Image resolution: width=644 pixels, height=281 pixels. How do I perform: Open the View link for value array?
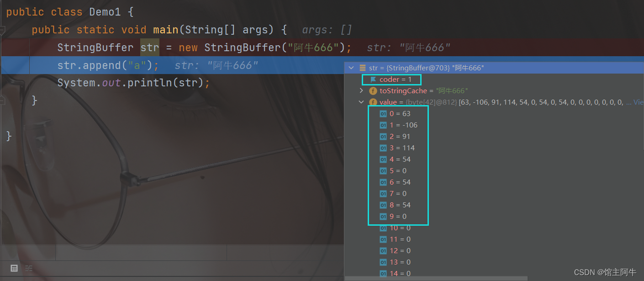[637, 102]
